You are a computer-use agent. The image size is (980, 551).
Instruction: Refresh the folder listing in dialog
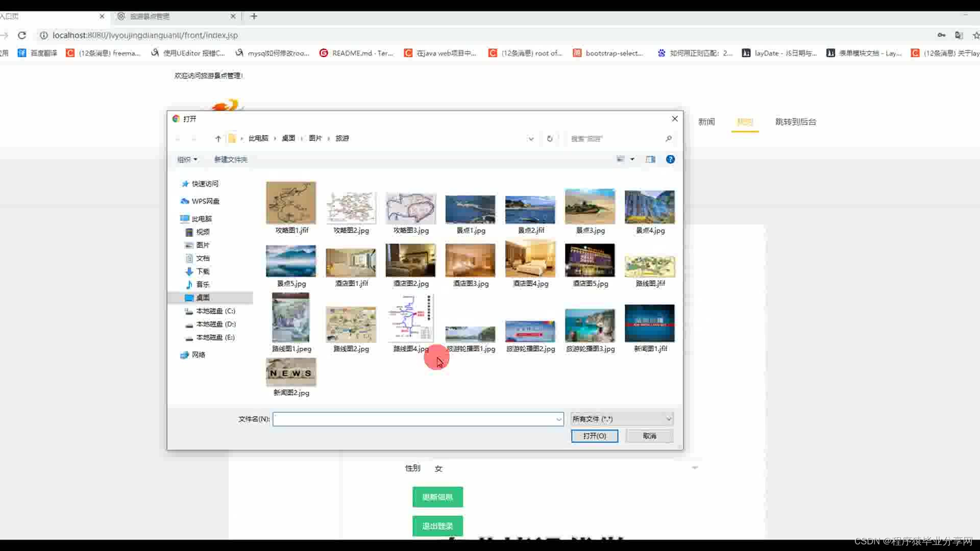pos(550,139)
